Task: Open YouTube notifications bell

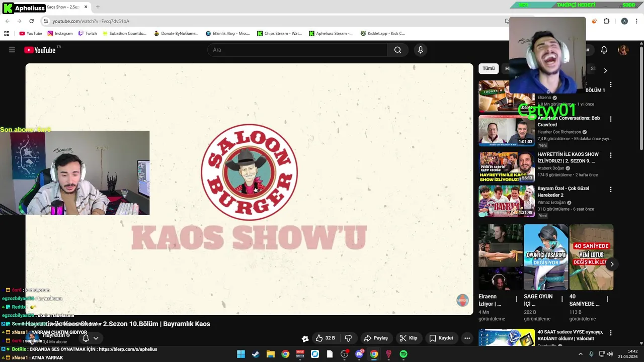Action: coord(604,50)
